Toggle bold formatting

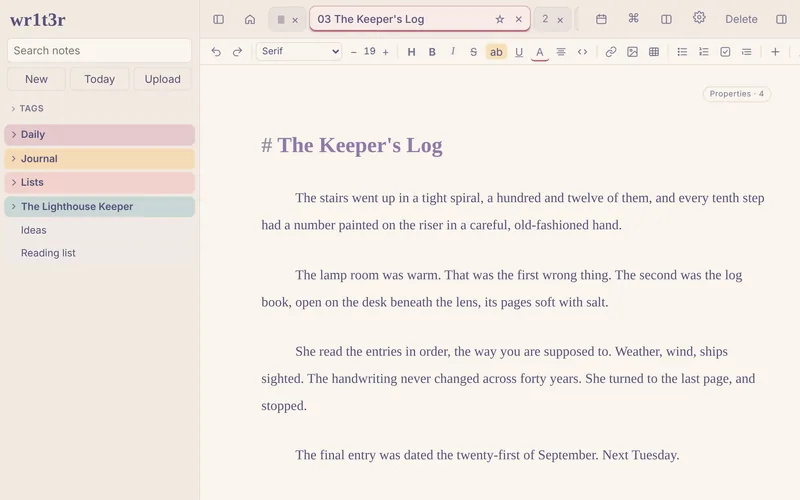click(x=432, y=52)
